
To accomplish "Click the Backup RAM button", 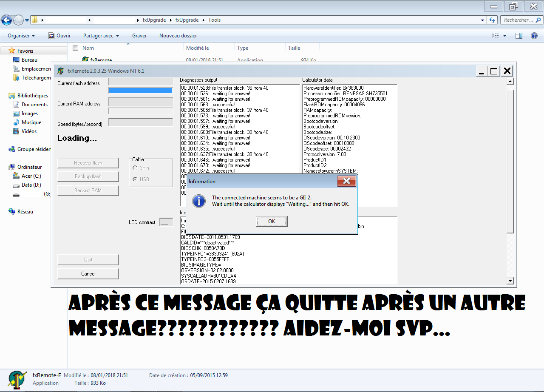I will tap(88, 190).
